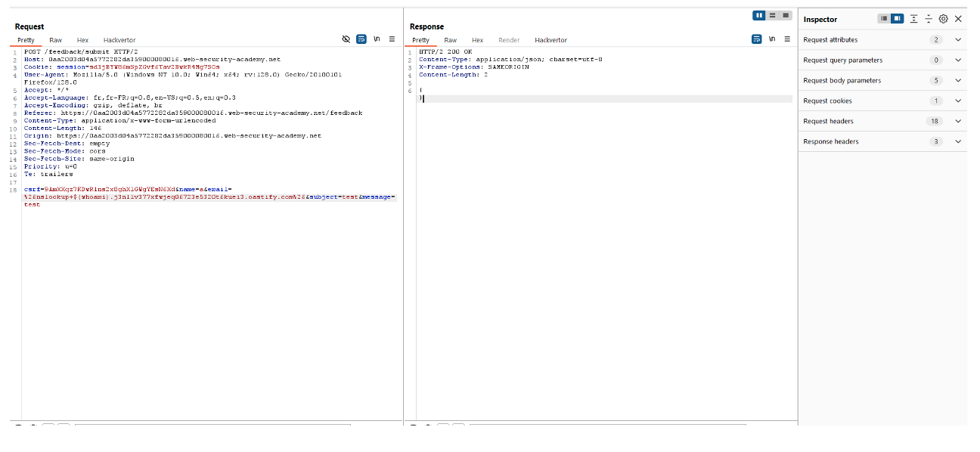Open the Request editor options hamburger menu

coord(392,39)
